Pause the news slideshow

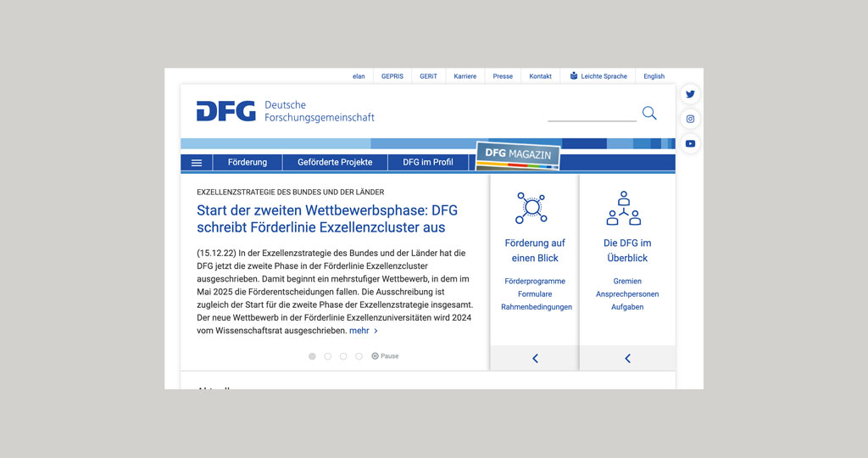pos(385,356)
